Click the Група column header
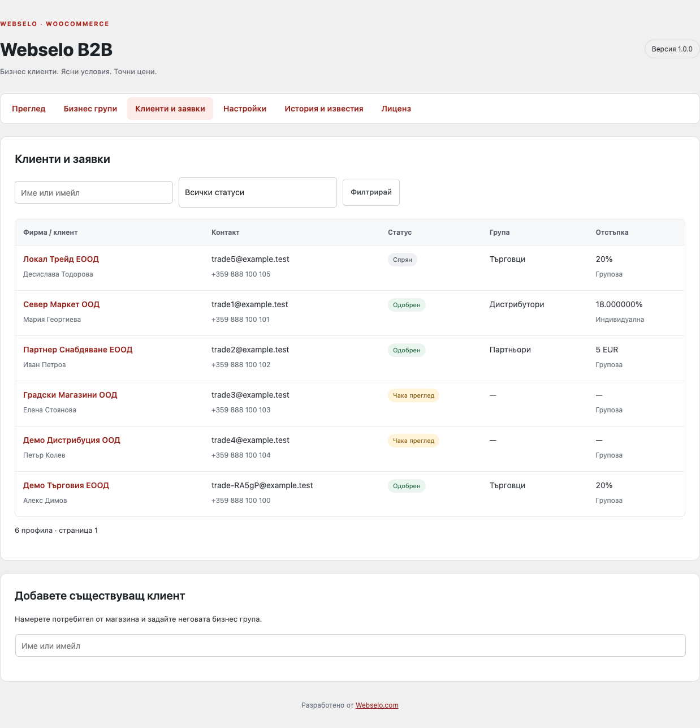 coord(500,232)
